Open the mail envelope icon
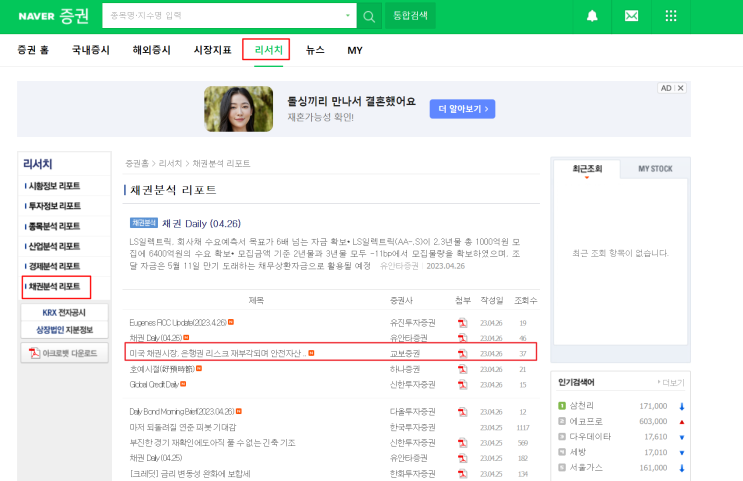Screen dimensions: 743x481 (x=631, y=16)
